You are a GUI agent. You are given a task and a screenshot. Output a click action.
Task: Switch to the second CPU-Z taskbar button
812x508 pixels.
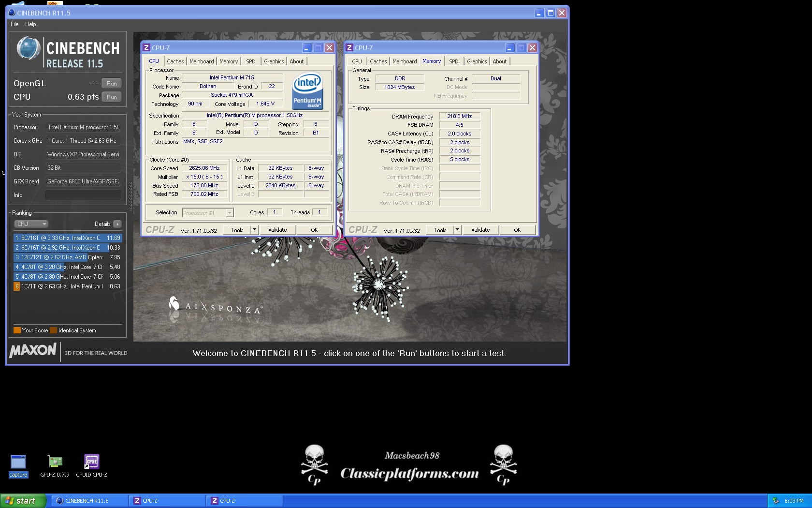click(246, 501)
